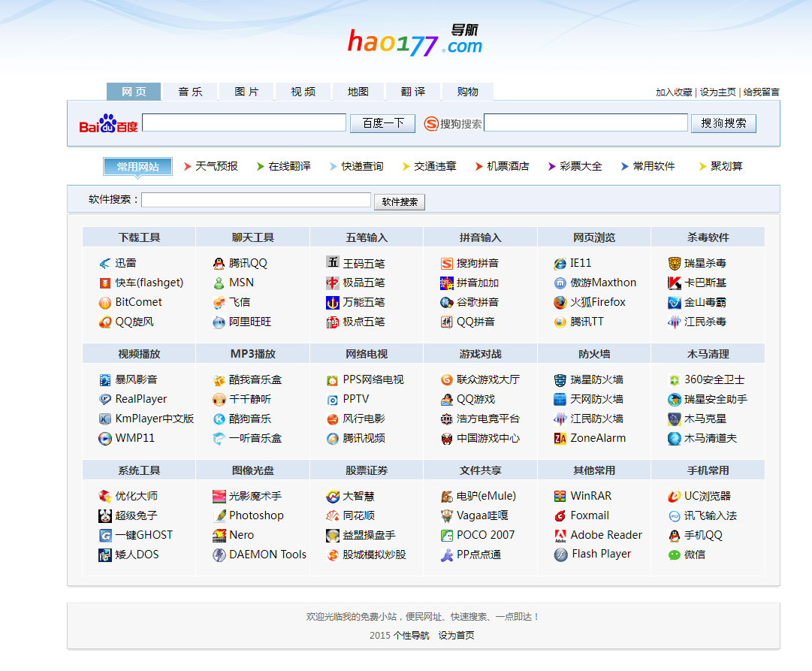812x671 pixels.
Task: Switch to the 音乐 tab
Action: click(x=190, y=92)
